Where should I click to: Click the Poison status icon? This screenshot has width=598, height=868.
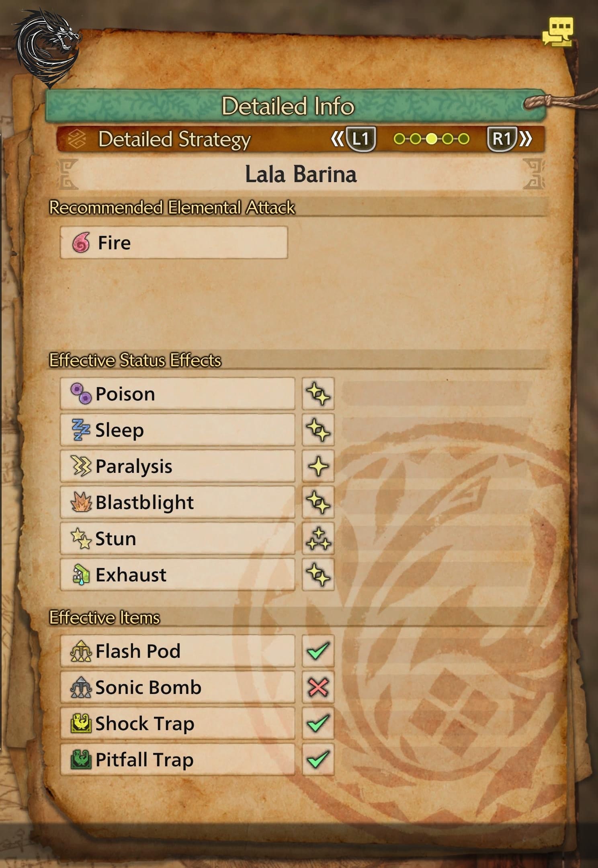point(81,394)
